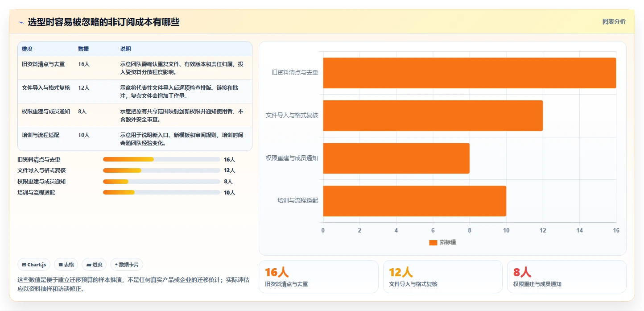
Task: Click description starting 示意用于说明新入口
Action: [182, 139]
